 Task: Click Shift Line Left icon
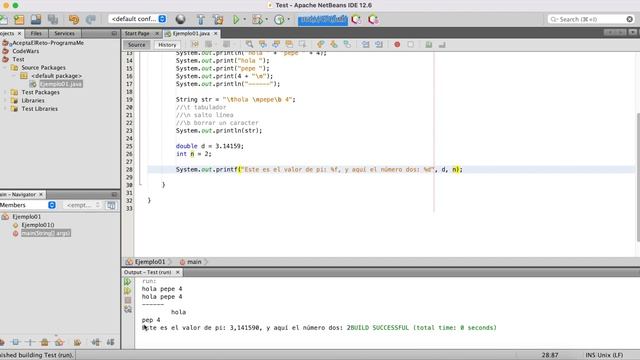click(365, 44)
